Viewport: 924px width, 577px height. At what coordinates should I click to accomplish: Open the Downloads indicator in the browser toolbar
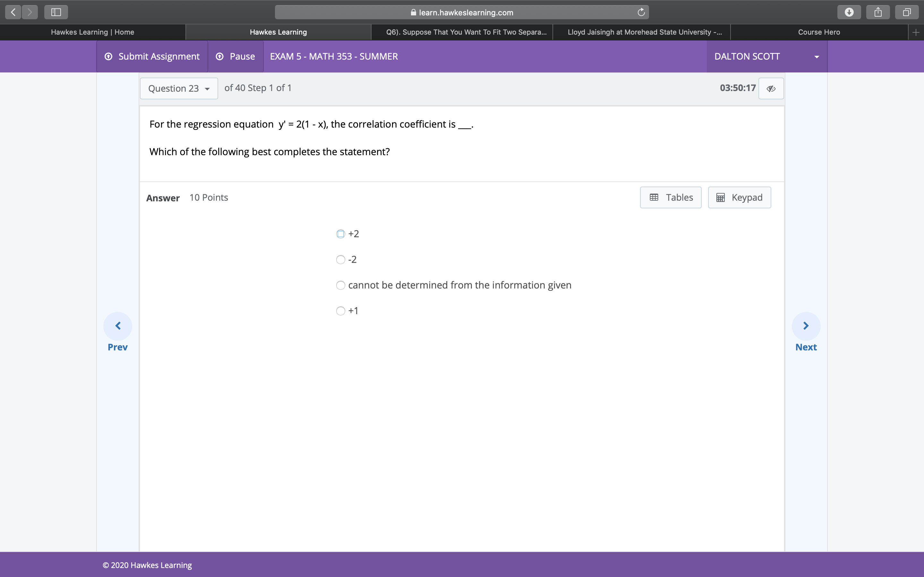pyautogui.click(x=849, y=12)
